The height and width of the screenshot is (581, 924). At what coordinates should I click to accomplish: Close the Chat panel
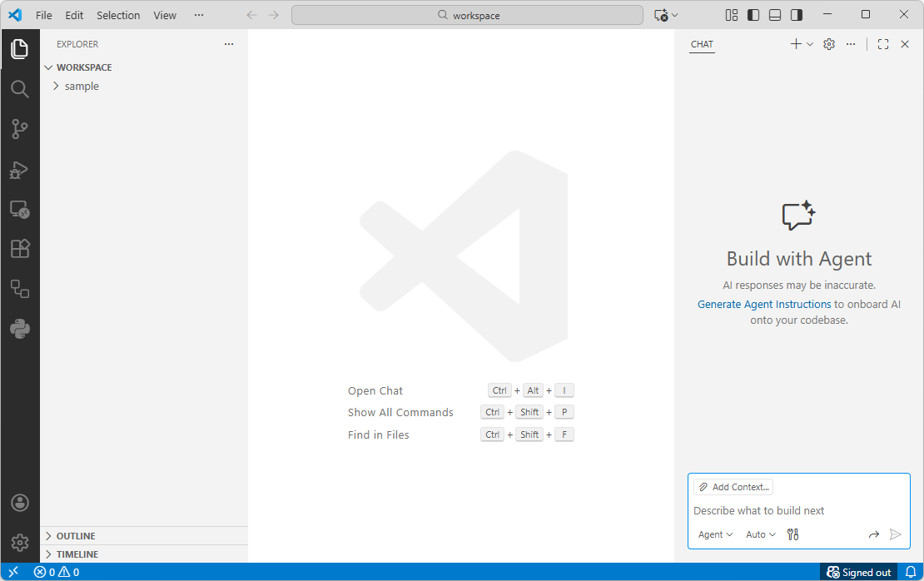[x=905, y=44]
